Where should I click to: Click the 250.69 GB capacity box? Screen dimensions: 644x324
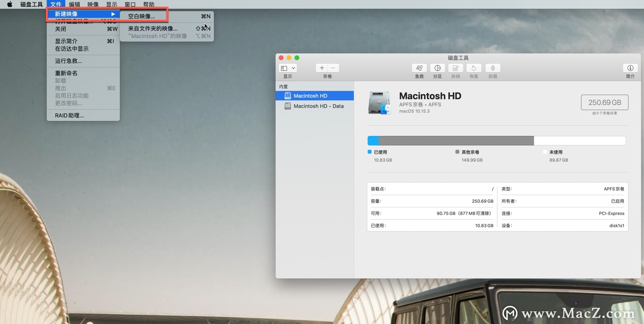604,102
